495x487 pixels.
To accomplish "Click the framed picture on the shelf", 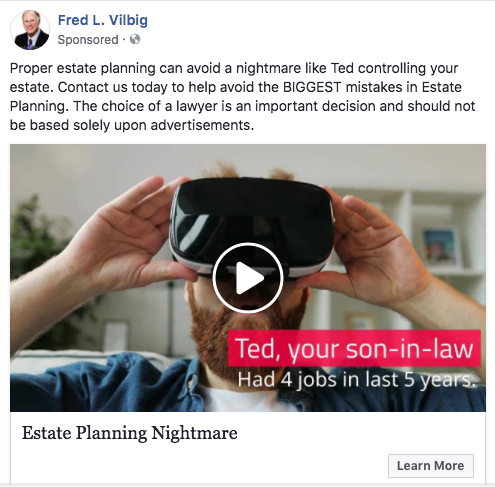I will (440, 246).
